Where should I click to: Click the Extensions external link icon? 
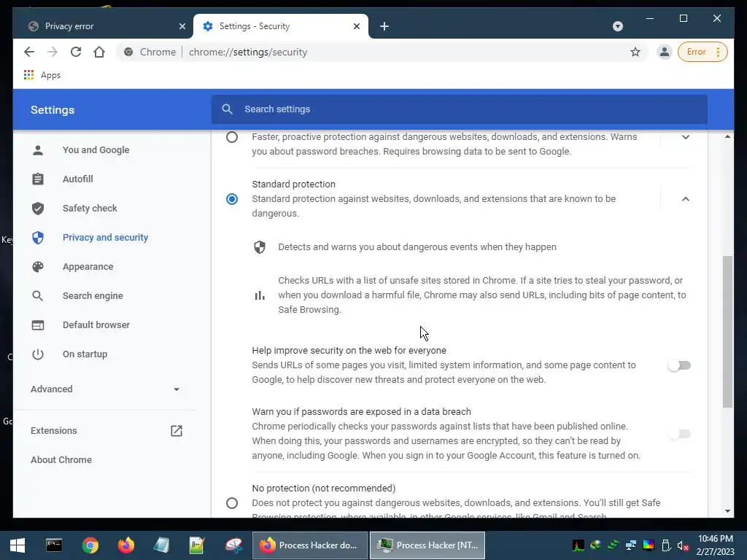tap(177, 430)
